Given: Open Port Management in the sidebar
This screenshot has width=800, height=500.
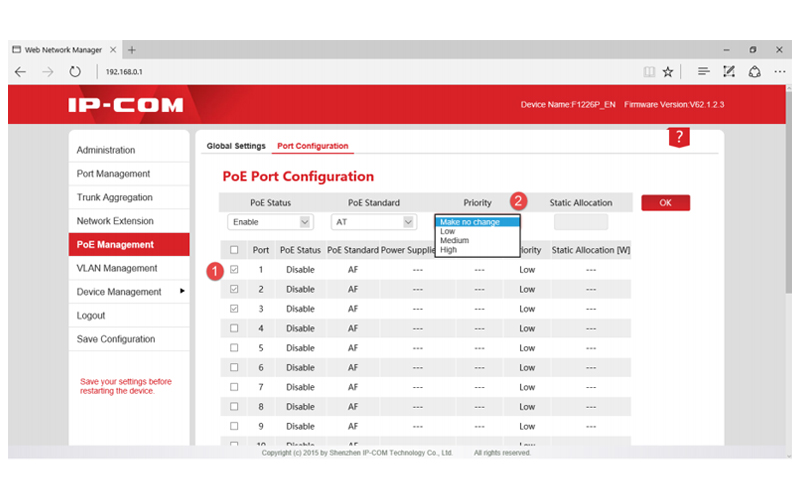Looking at the screenshot, I should (129, 173).
